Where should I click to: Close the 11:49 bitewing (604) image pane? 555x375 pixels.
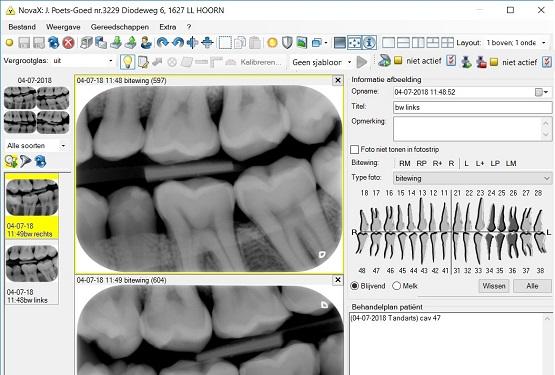[x=338, y=280]
